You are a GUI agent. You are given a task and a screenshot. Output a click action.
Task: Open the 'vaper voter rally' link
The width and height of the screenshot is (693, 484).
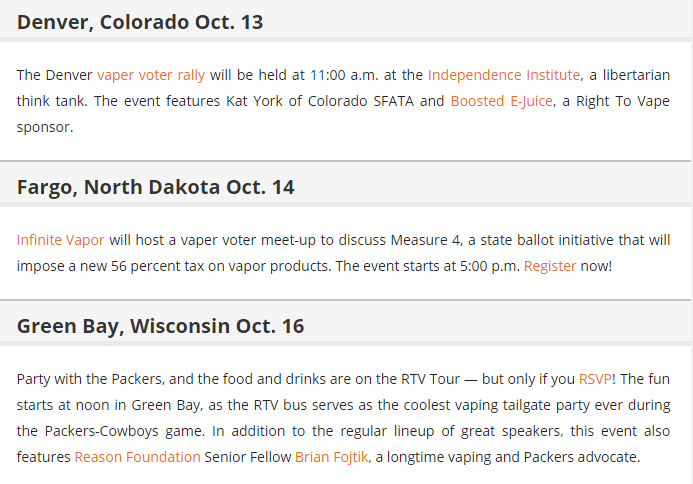pos(151,74)
